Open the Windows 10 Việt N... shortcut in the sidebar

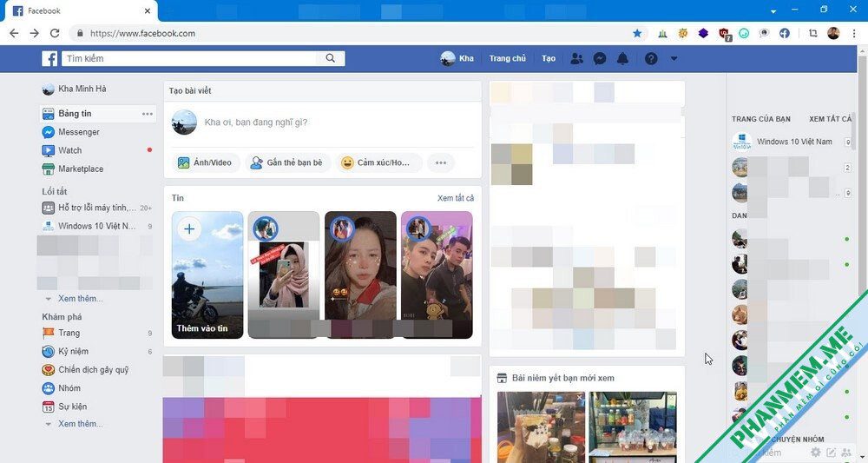[x=89, y=226]
